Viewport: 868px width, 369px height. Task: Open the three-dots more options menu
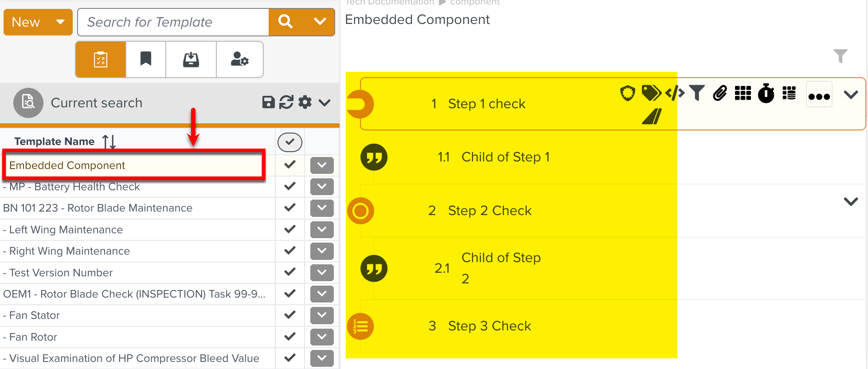819,95
